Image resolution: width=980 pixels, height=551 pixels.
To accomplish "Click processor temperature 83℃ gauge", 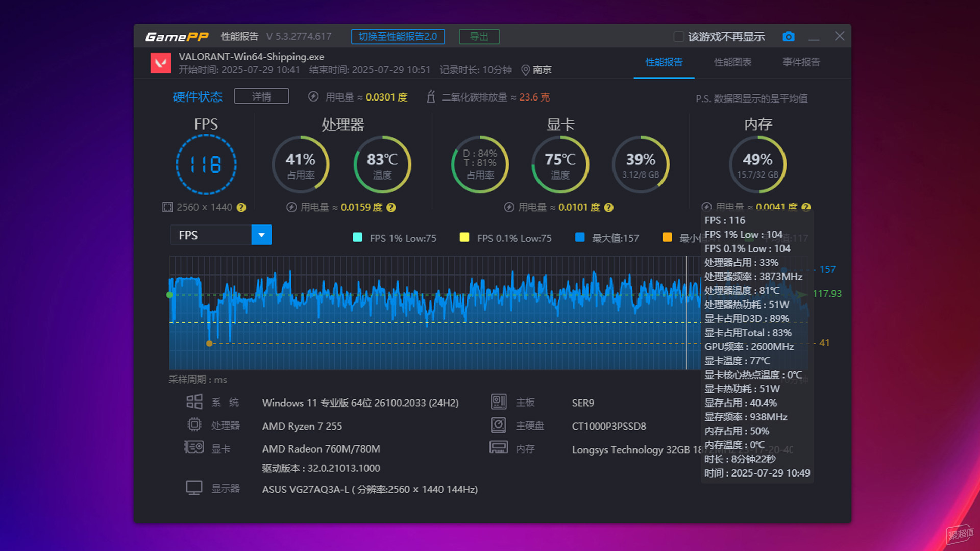I will point(382,164).
